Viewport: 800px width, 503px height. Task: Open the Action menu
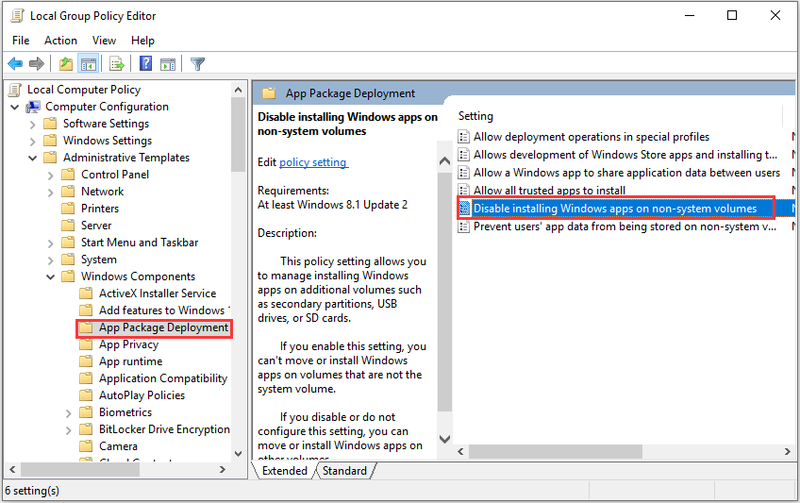tap(61, 40)
